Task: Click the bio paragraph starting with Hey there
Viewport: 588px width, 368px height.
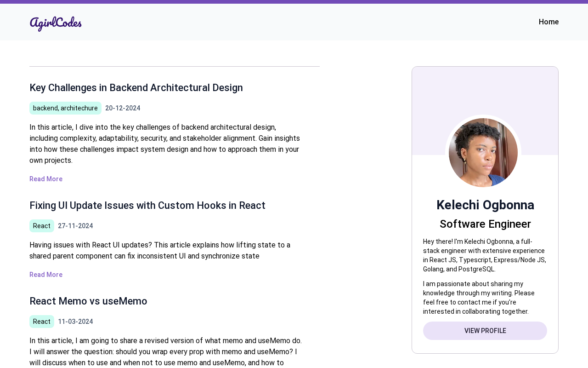Action: point(485,255)
